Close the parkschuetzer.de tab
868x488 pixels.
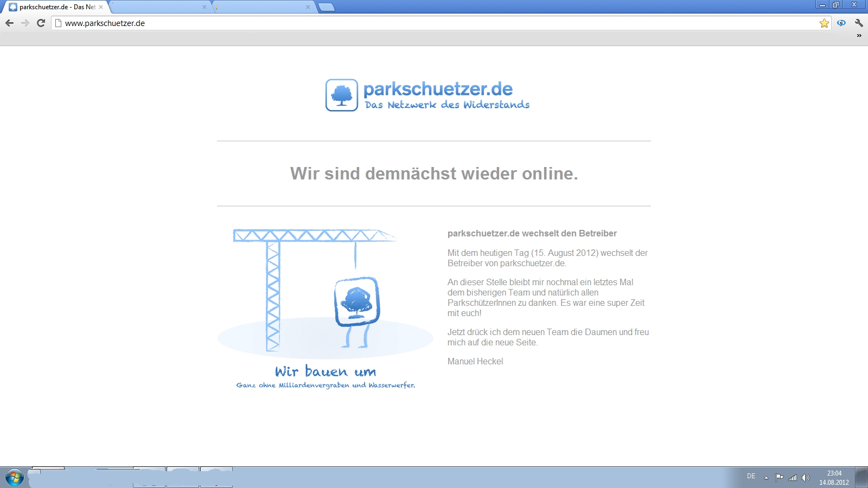(101, 7)
